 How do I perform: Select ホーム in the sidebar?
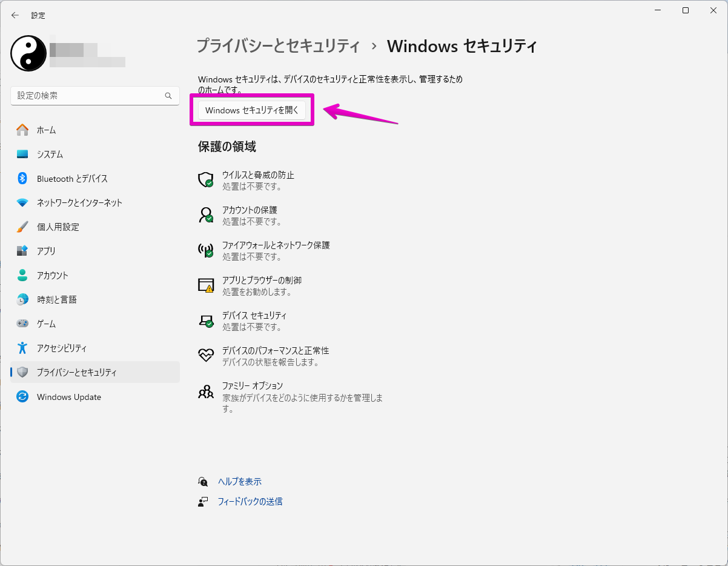coord(46,130)
